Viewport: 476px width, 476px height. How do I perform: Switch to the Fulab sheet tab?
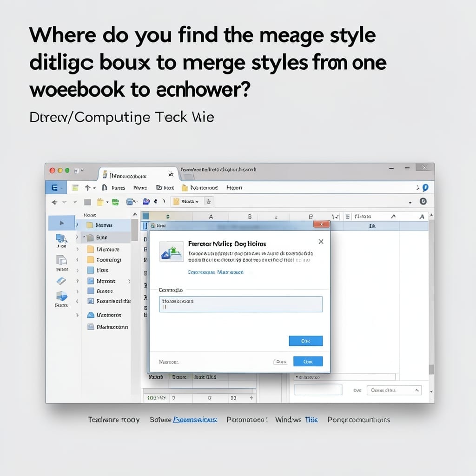(x=156, y=377)
